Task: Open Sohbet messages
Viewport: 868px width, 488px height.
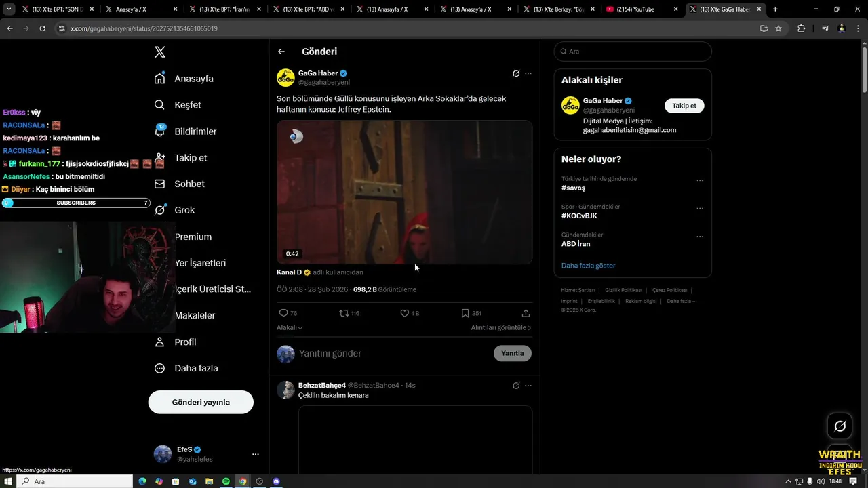Action: [x=180, y=184]
